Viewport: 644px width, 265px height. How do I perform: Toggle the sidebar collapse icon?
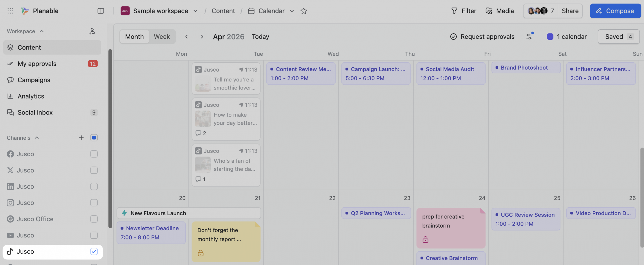[101, 11]
